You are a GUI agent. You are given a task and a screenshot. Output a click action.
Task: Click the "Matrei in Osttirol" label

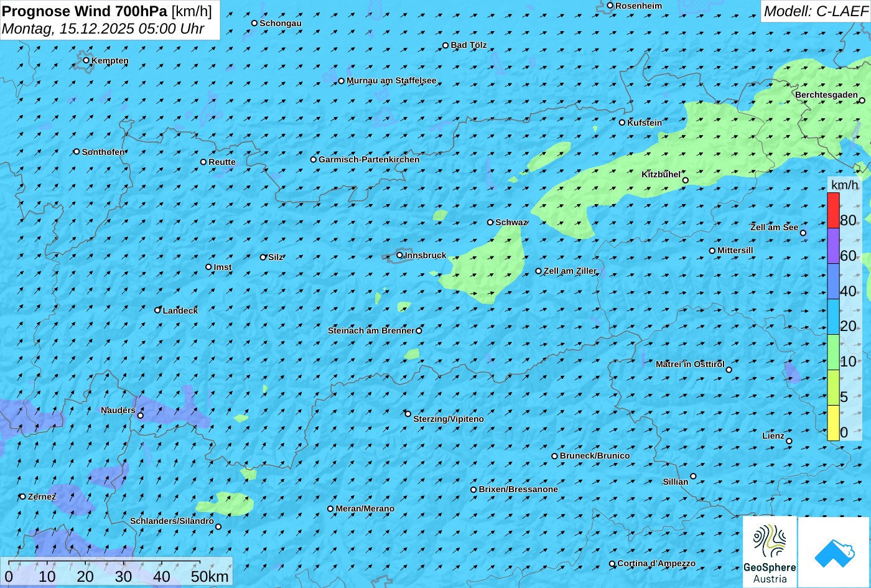tap(690, 364)
